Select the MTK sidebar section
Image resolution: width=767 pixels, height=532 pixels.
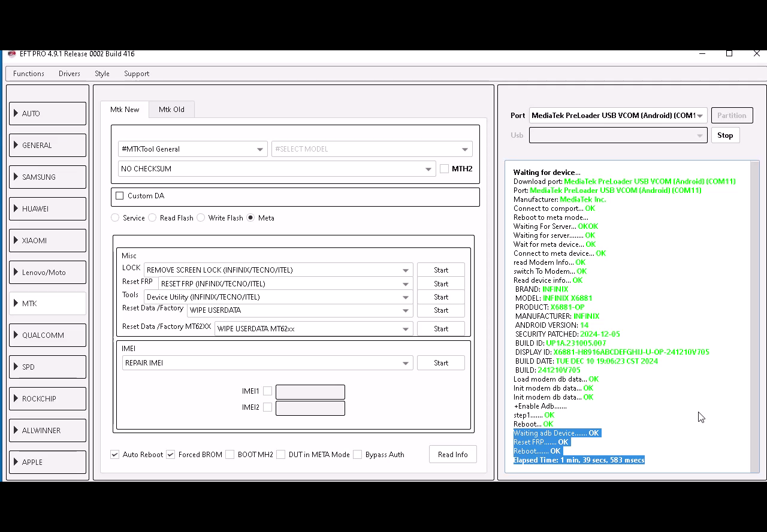[x=47, y=303]
